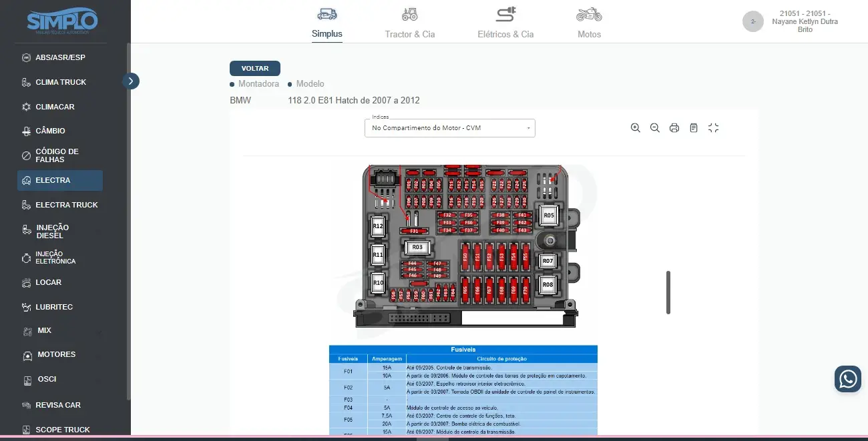Exit fullscreen with the collapse icon
868x441 pixels.
coord(713,128)
